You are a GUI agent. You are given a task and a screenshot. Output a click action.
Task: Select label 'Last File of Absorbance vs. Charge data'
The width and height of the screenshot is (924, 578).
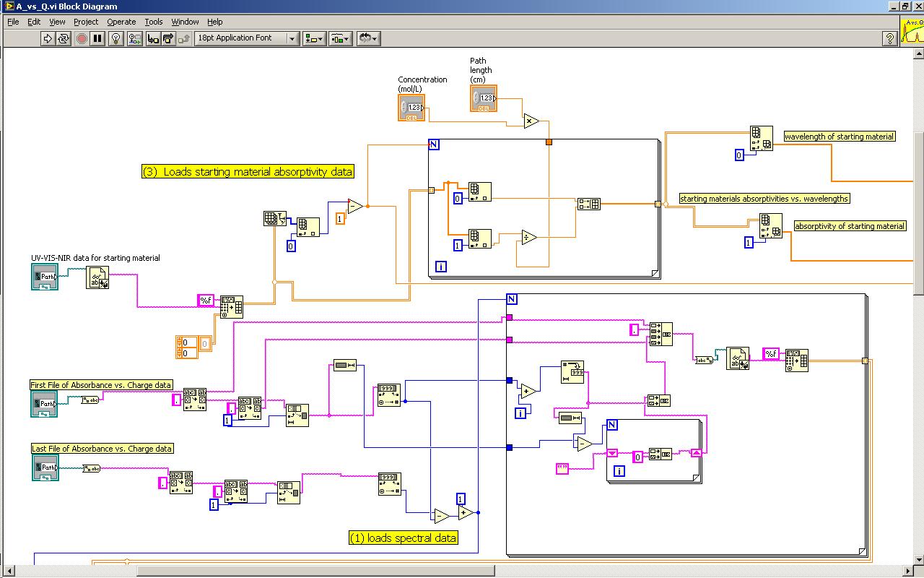[102, 449]
